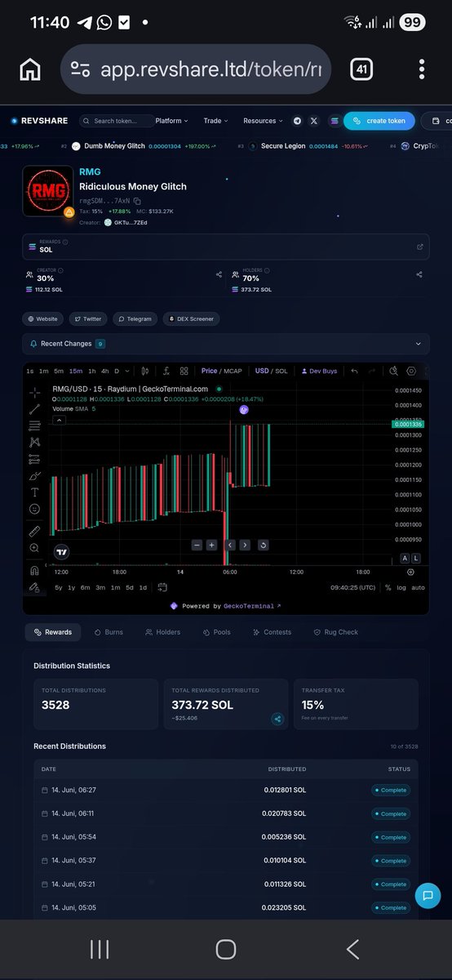
Task: Open the browser tabs switcher showing 41
Action: (361, 69)
